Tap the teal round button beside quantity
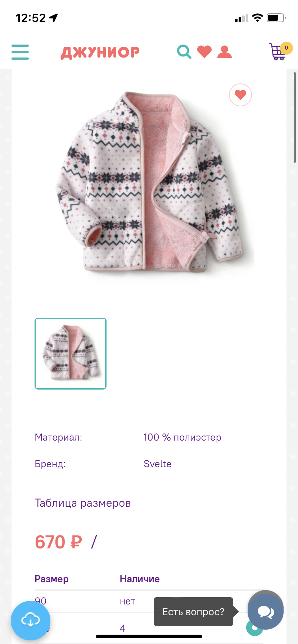The width and height of the screenshot is (298, 644). coord(254,627)
